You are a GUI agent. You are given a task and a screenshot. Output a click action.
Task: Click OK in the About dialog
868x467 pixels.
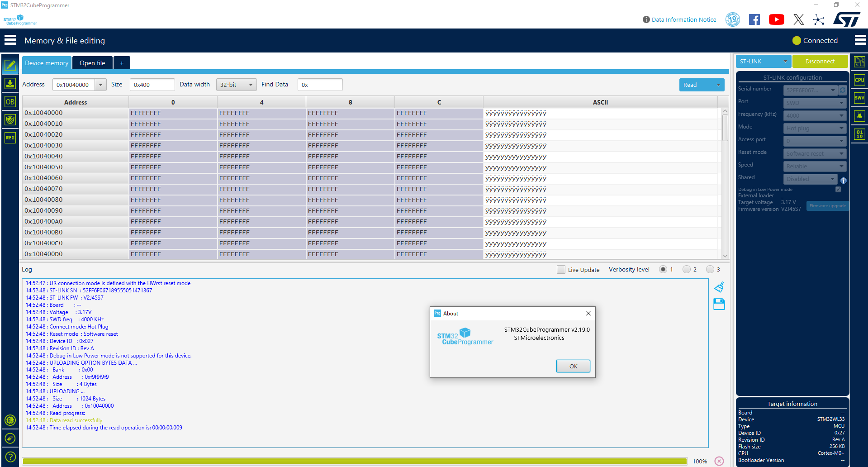pyautogui.click(x=573, y=366)
